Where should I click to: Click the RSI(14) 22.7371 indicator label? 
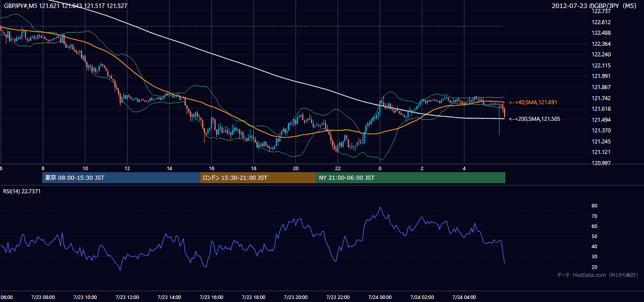[22, 191]
